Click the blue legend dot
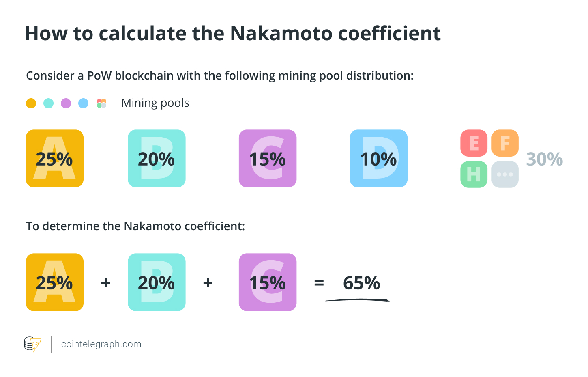This screenshot has width=588, height=377. pyautogui.click(x=83, y=103)
